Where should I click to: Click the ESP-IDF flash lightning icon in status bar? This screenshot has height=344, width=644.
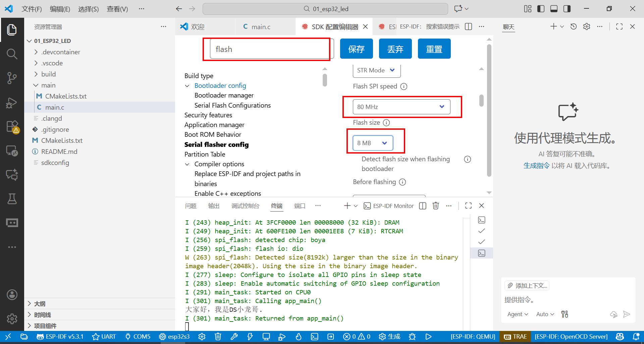250,337
